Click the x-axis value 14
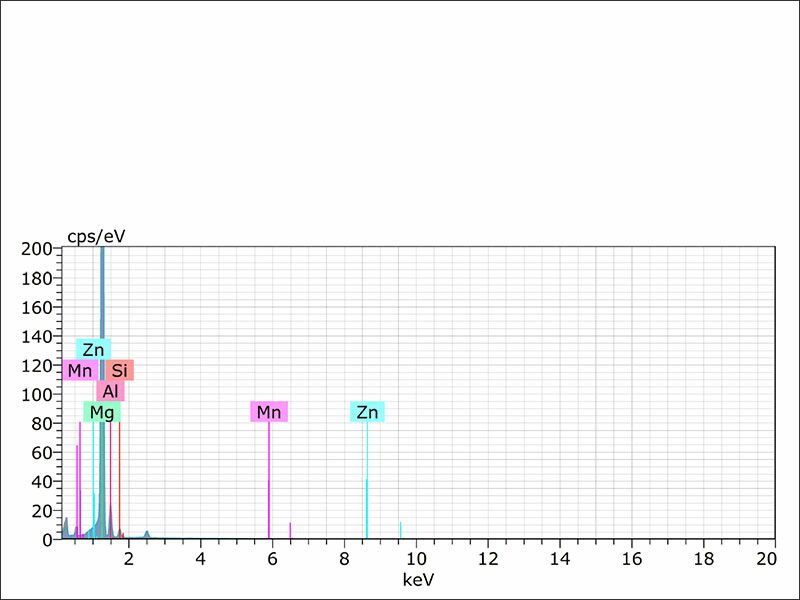The width and height of the screenshot is (800, 600). click(560, 559)
